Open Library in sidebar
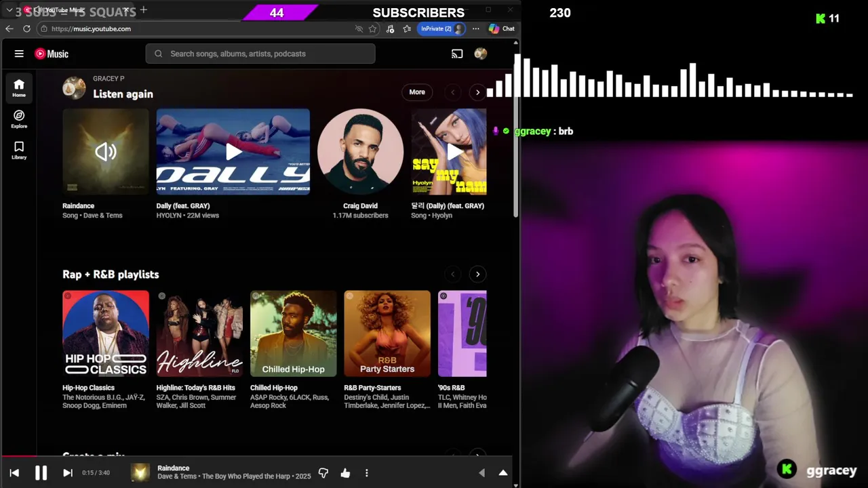Viewport: 868px width, 488px height. pos(19,150)
